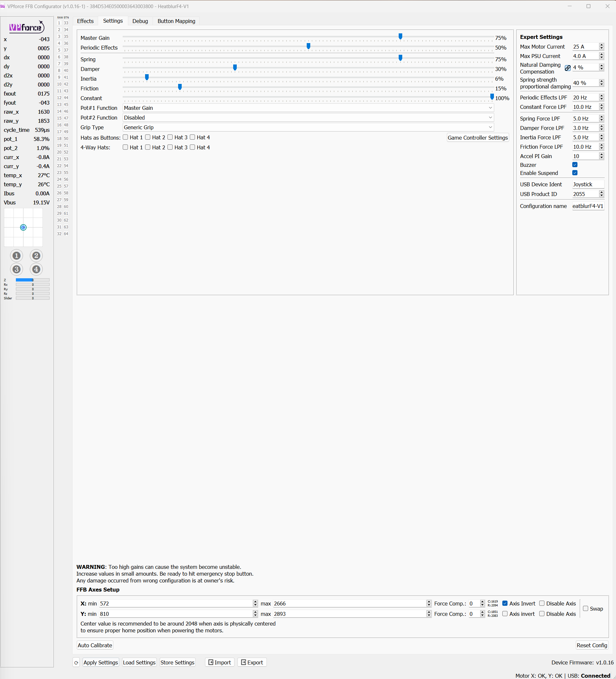Viewport: 616px width, 679px height.
Task: Click Max PSU Current stepper arrows
Action: pyautogui.click(x=601, y=56)
